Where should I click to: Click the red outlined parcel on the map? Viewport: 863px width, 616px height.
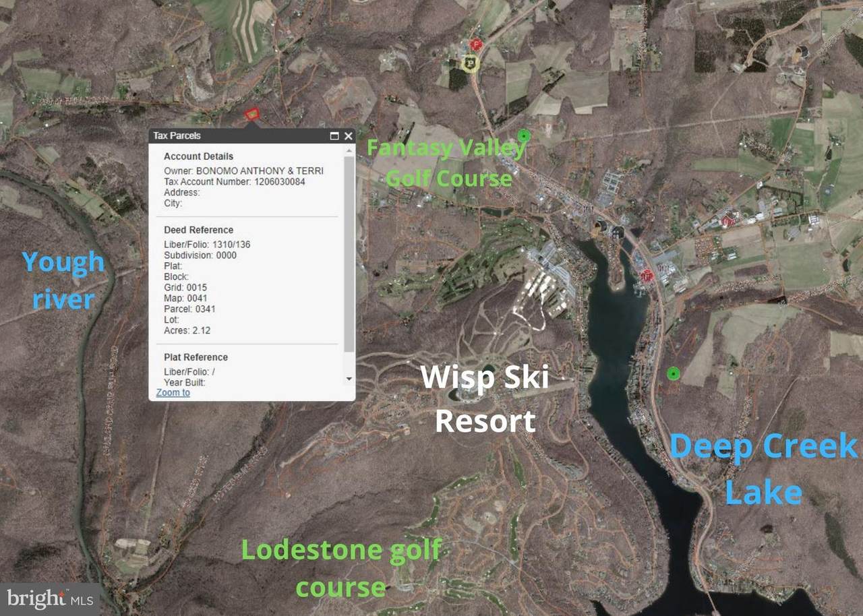click(x=251, y=115)
